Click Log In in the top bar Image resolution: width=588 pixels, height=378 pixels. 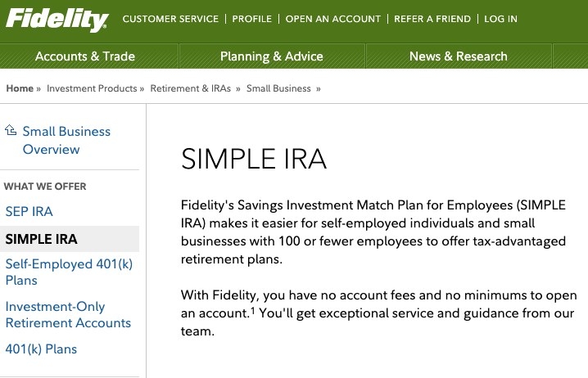pos(500,19)
